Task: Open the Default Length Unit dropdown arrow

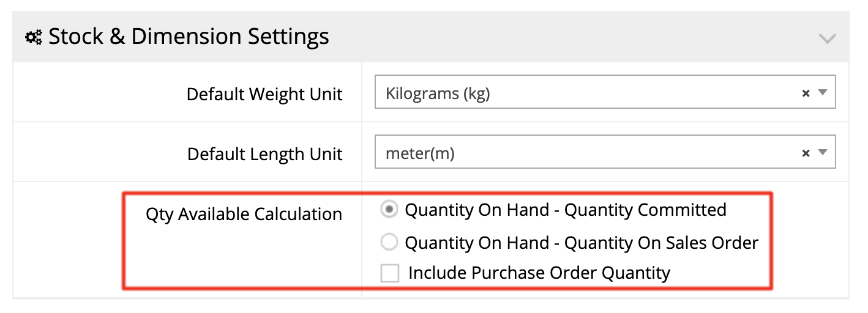Action: pos(823,153)
